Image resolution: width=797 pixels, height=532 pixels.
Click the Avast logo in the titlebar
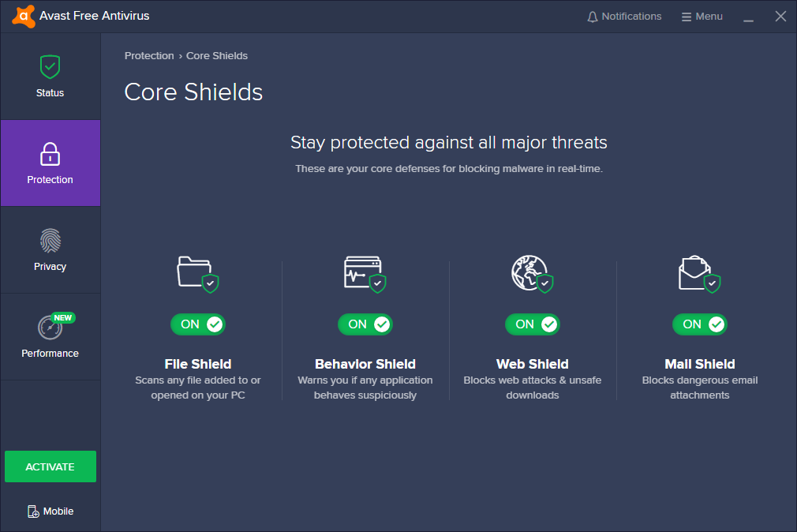point(22,15)
